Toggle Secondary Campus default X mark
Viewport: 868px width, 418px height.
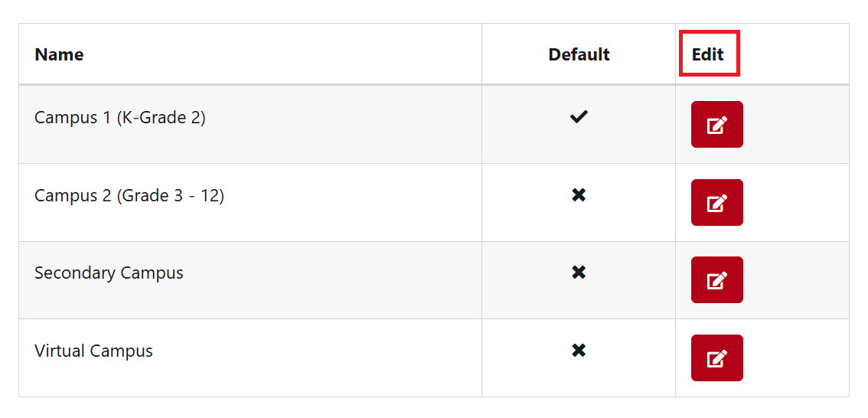point(579,273)
